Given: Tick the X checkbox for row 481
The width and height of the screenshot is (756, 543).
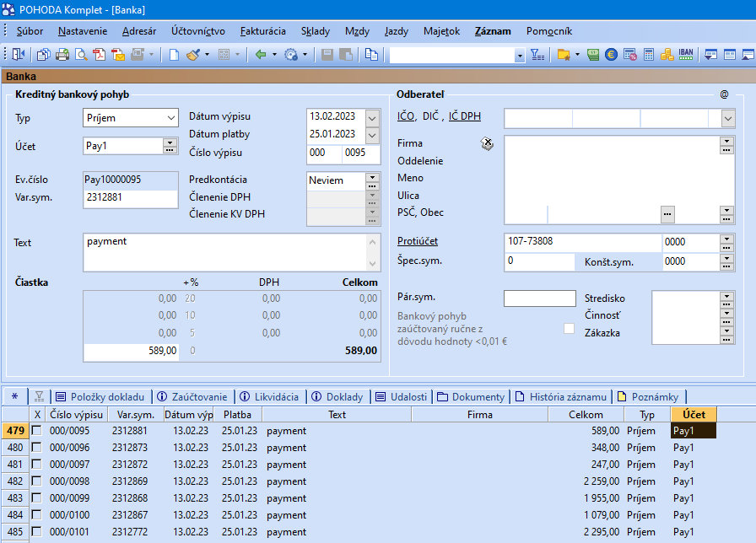Looking at the screenshot, I should click(36, 464).
